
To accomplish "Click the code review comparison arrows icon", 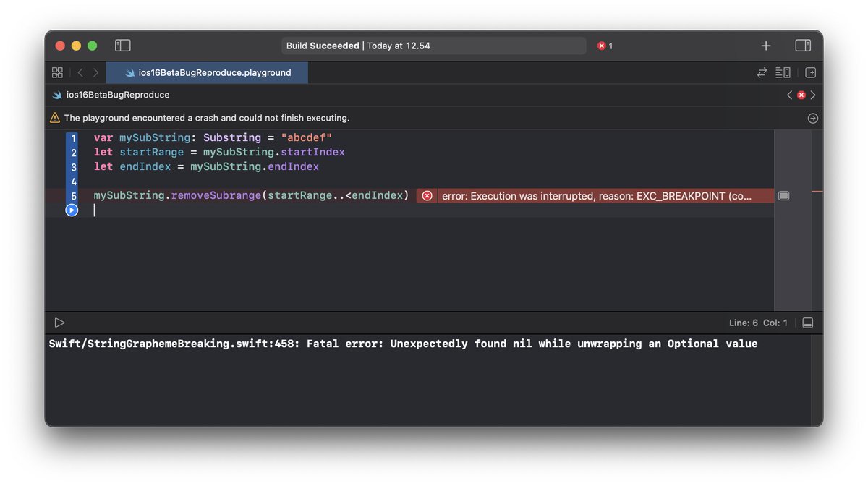I will [x=762, y=72].
